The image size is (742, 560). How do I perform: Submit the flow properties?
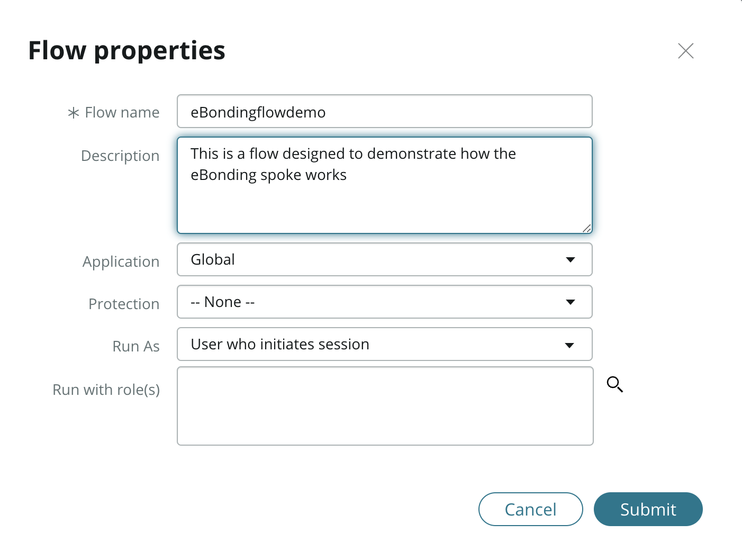pyautogui.click(x=648, y=509)
